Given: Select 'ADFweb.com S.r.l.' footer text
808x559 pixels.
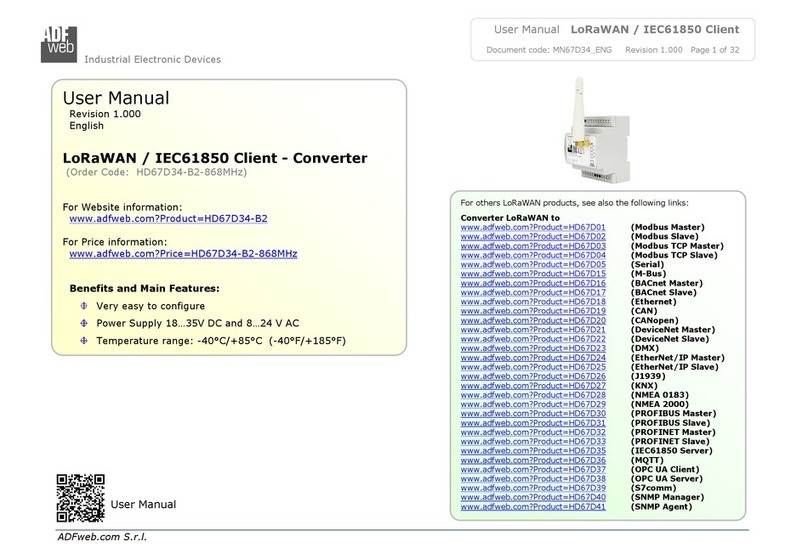Looking at the screenshot, I should tap(102, 537).
